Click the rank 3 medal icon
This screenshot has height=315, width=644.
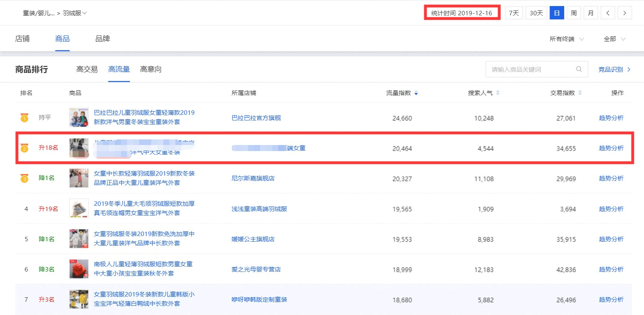coord(25,178)
